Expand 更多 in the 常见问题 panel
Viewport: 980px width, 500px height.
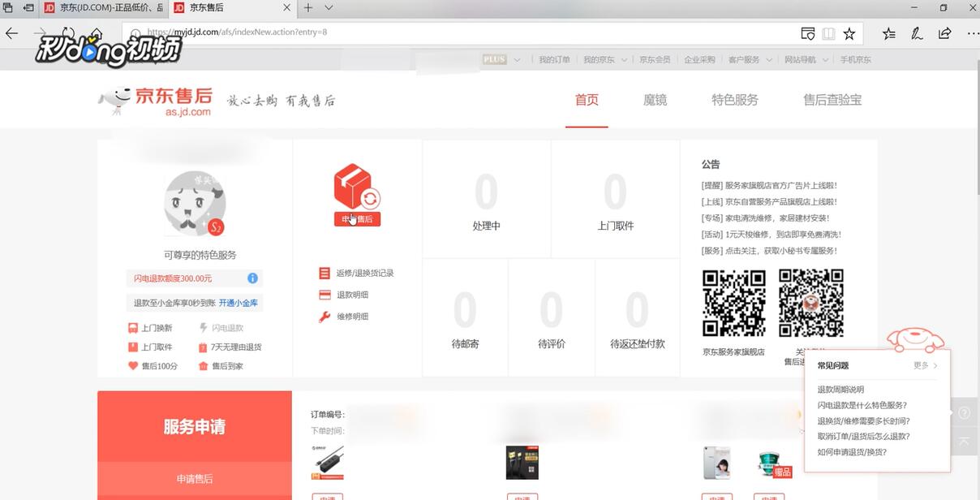pyautogui.click(x=925, y=365)
